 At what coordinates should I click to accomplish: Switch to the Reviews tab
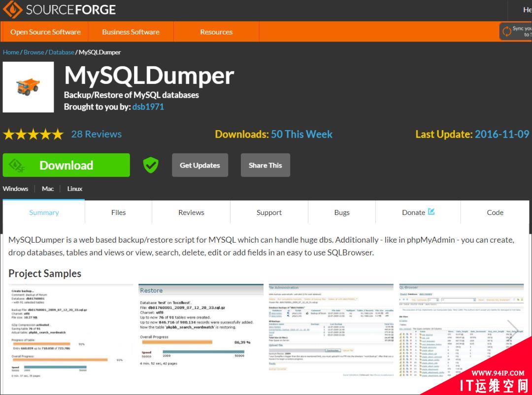191,212
